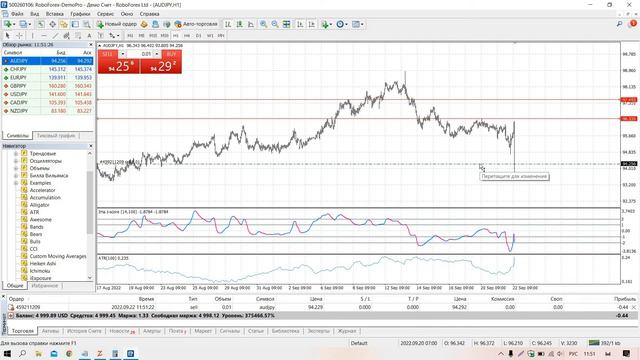Toggle the Terminal window icon
640x360 pixels.
click(75, 24)
